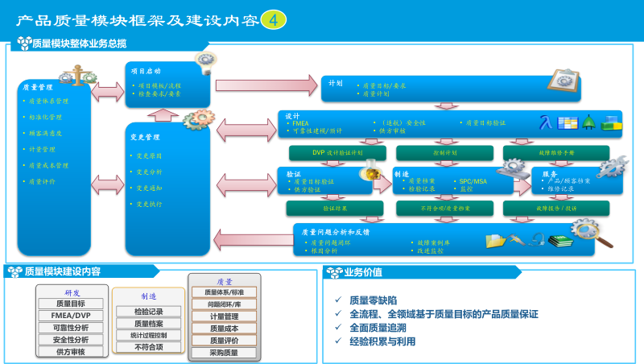The image size is (644, 364).
Task: Click the green books icon in 质量问题分析和反馈
Action: pyautogui.click(x=560, y=241)
